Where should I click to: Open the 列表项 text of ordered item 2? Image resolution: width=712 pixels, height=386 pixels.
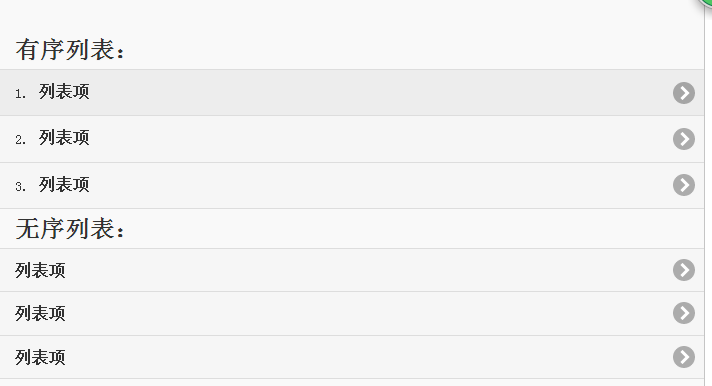pos(64,138)
